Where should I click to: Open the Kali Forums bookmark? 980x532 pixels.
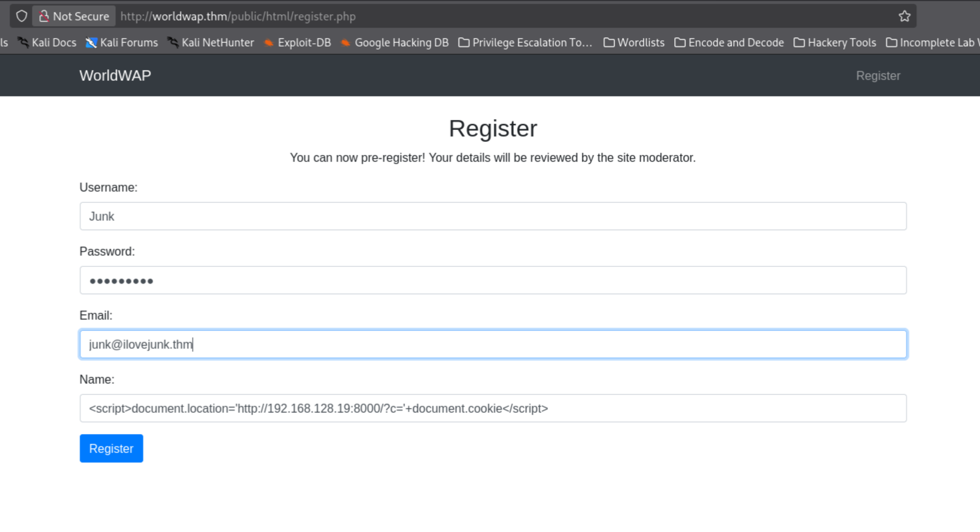(122, 43)
